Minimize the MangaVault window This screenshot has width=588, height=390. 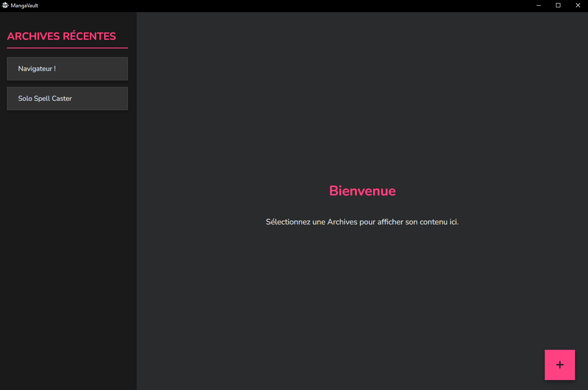point(539,5)
